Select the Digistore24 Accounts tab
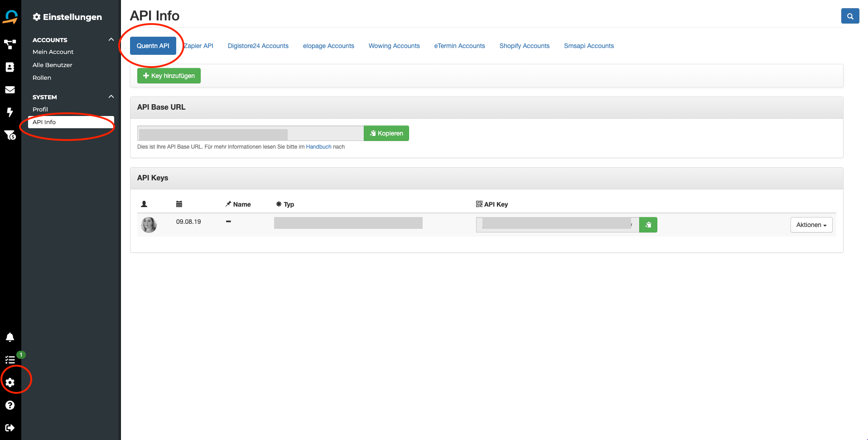The width and height of the screenshot is (868, 440). 258,46
